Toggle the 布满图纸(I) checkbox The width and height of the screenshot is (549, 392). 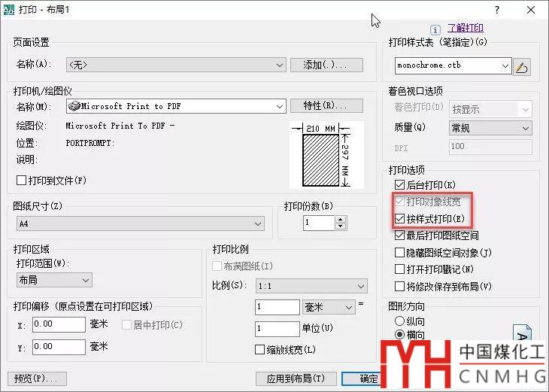click(217, 266)
